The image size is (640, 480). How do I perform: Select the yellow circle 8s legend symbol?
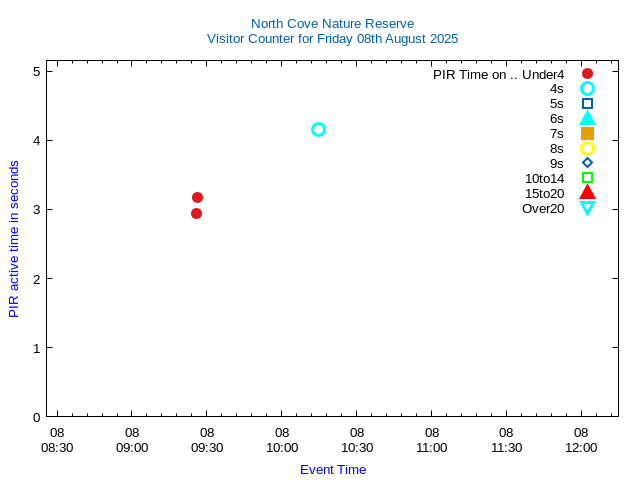coord(587,149)
